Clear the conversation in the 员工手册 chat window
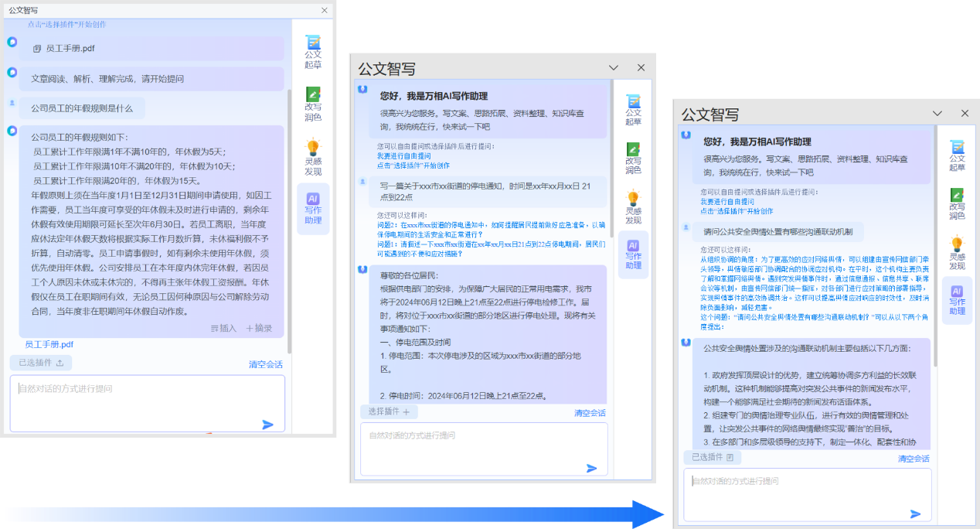 pos(266,364)
